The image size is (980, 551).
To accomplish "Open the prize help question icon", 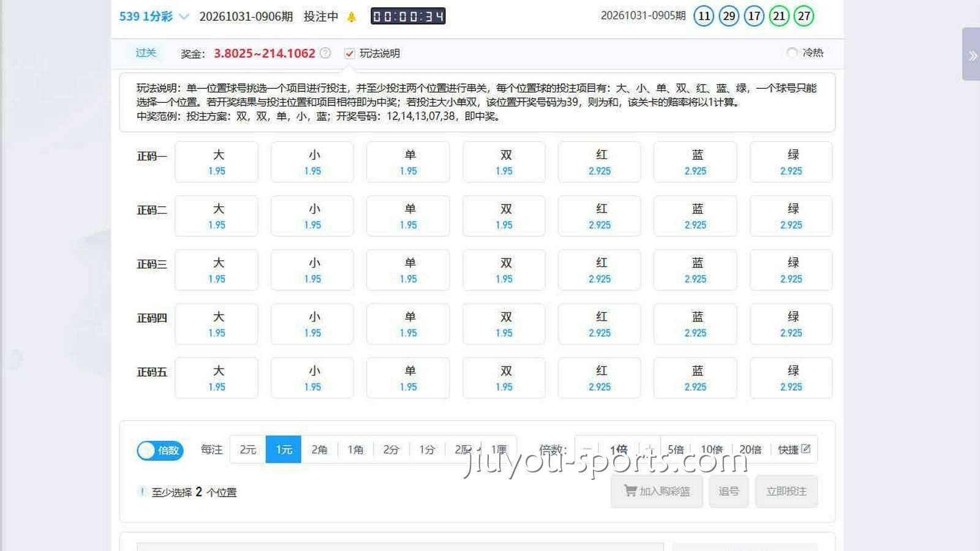I will pyautogui.click(x=325, y=53).
